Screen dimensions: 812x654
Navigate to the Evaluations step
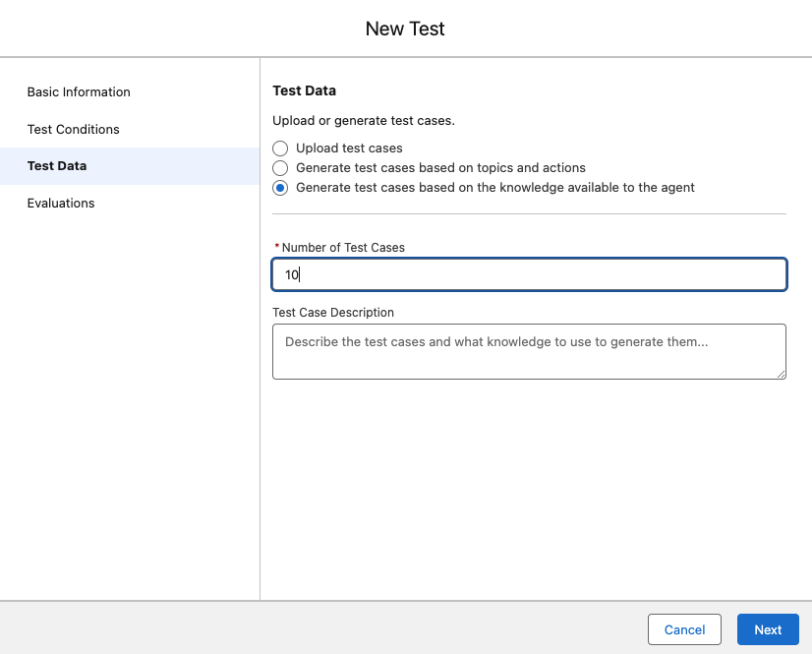pos(61,203)
